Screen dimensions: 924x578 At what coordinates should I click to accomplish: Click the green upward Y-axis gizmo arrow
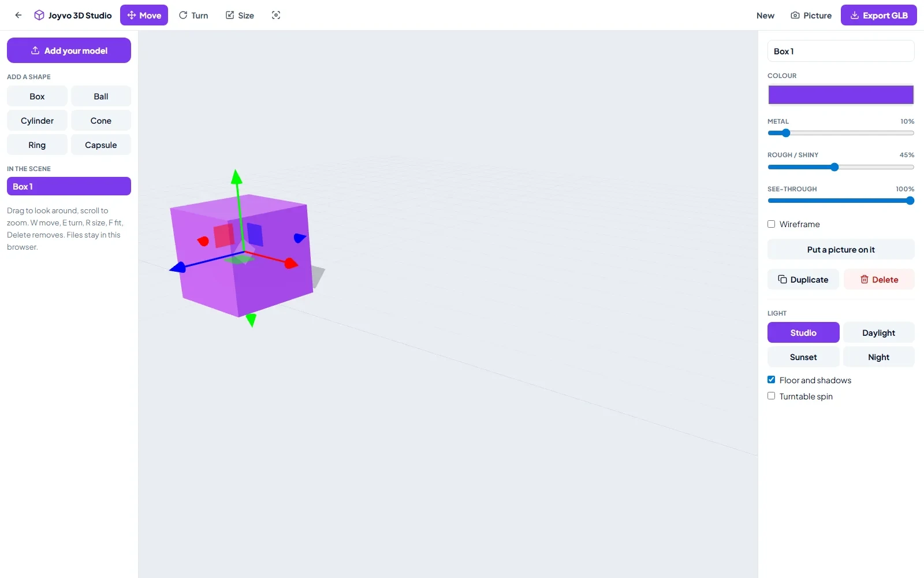click(x=236, y=176)
